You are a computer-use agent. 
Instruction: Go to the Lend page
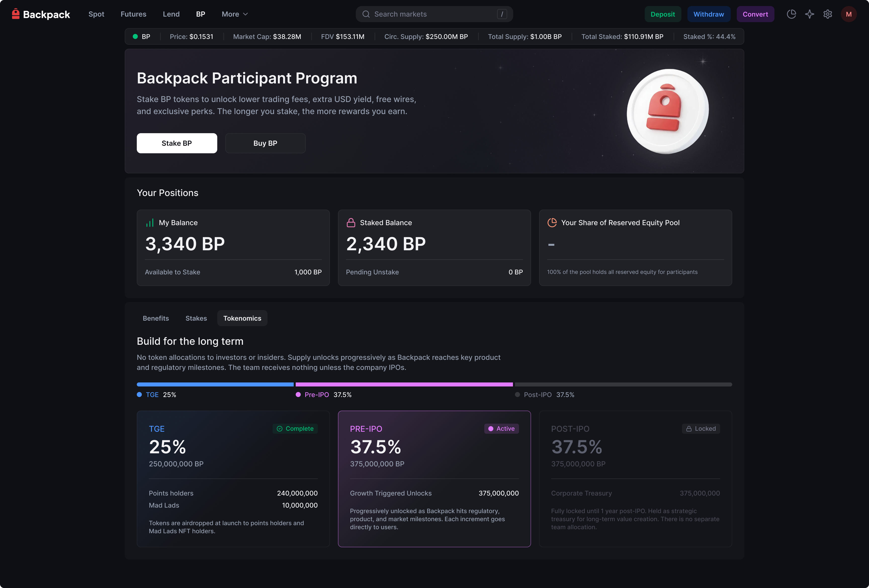tap(171, 14)
